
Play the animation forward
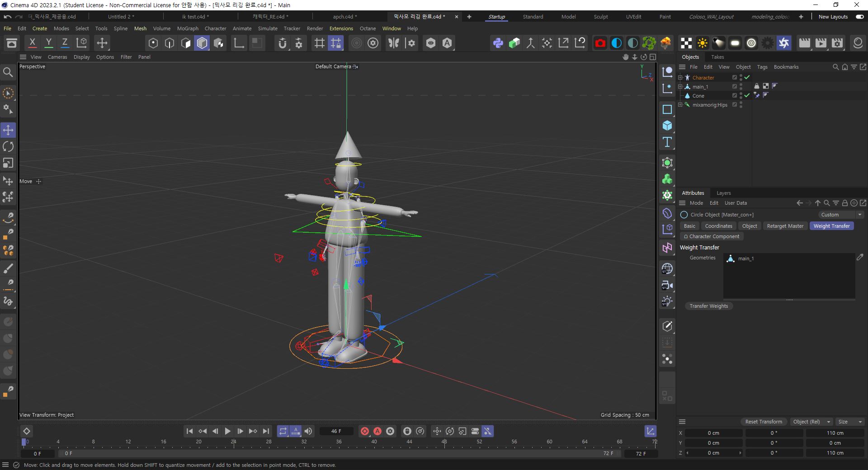[228, 431]
